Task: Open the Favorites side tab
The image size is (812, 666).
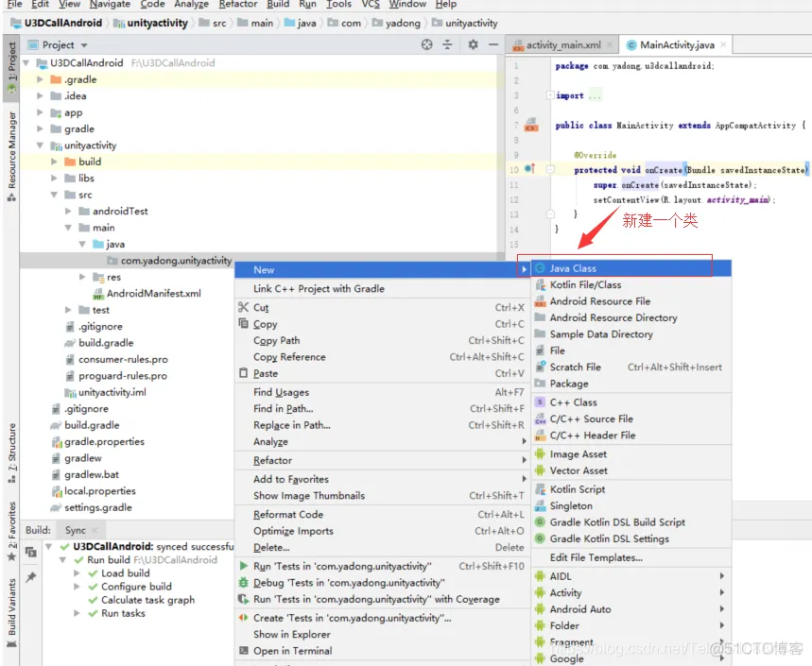Action: [11, 531]
